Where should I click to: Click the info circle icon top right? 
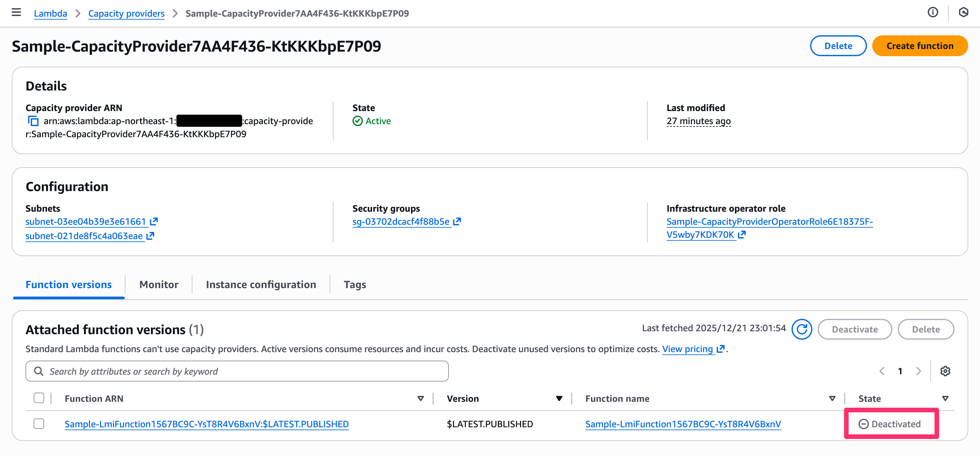932,12
